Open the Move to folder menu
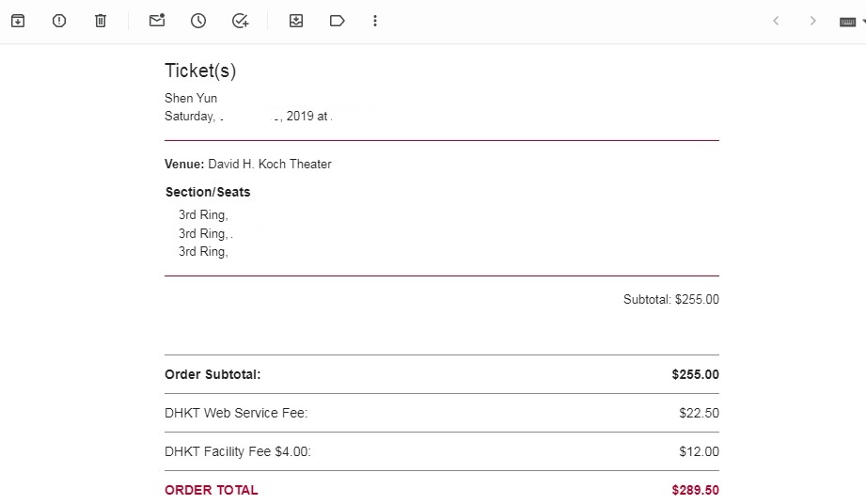This screenshot has height=504, width=866. (296, 21)
